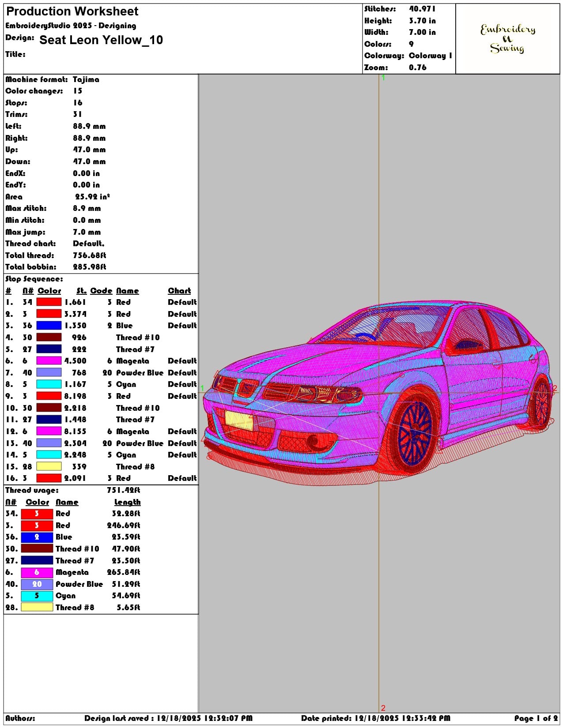563x728 pixels.
Task: Click the 'Code' column header in Stop Sequence
Action: (x=101, y=291)
